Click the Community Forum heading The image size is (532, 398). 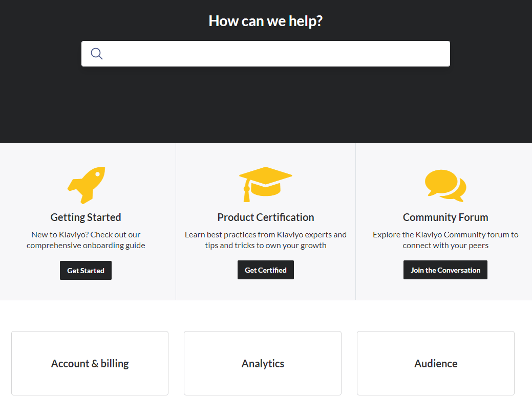tap(445, 217)
